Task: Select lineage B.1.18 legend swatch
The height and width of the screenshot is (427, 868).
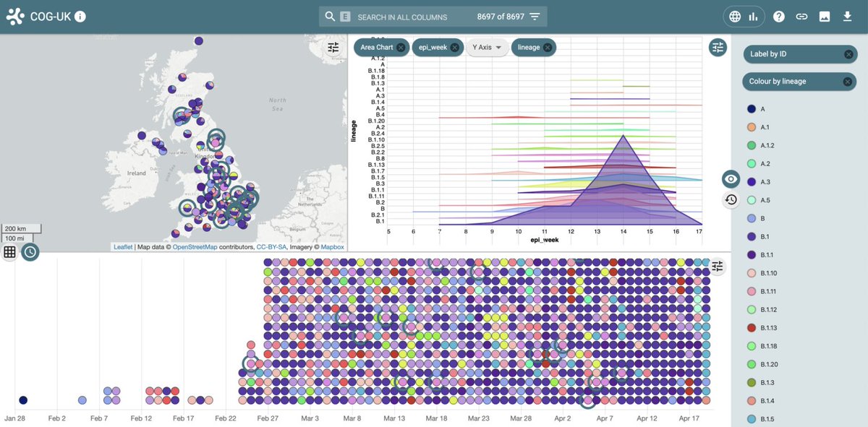Action: coord(750,346)
